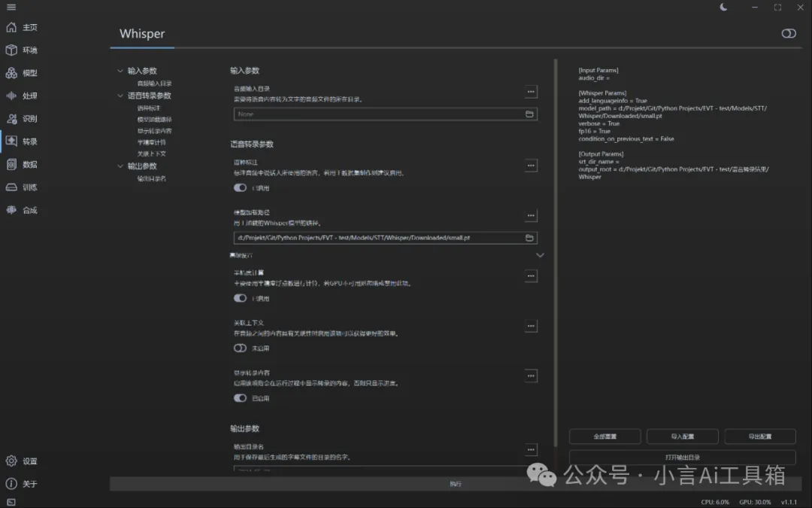Jump to 关联上下文 in outline tree
The height and width of the screenshot is (508, 812).
[x=151, y=154]
